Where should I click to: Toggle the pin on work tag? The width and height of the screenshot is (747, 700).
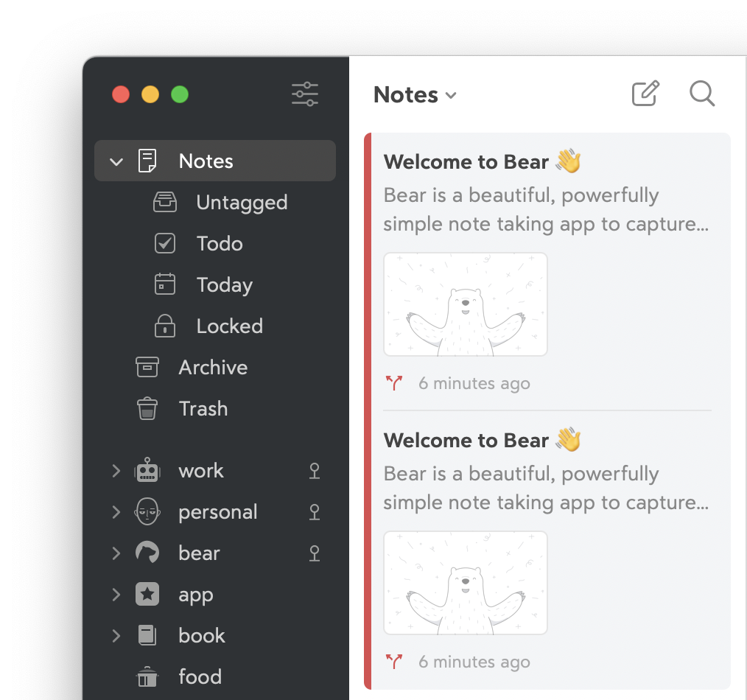point(315,471)
